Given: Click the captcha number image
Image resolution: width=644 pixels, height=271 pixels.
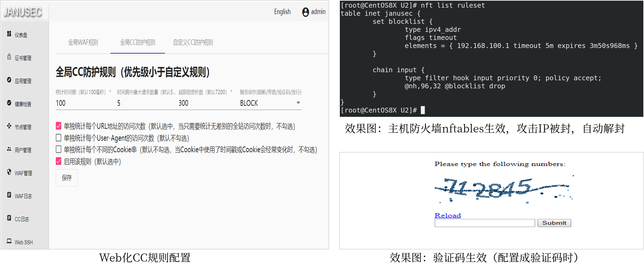Looking at the screenshot, I should [x=504, y=190].
